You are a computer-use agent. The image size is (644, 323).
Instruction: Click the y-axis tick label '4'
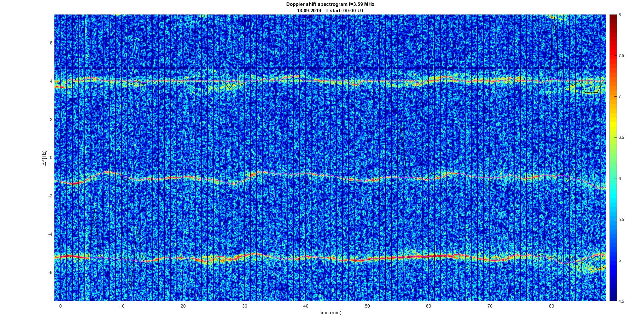[51, 81]
